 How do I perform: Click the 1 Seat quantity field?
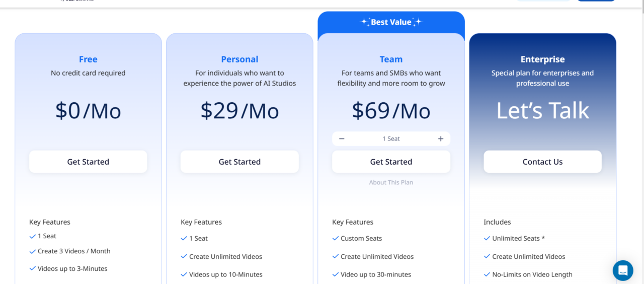point(391,139)
